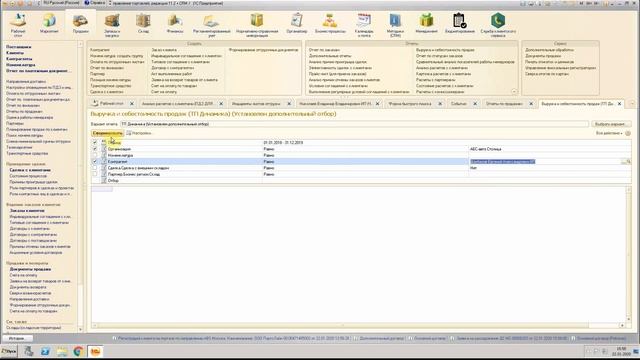The width and height of the screenshot is (640, 360).
Task: Click the horizontal scrollbar of the report area
Action: [x=342, y=325]
